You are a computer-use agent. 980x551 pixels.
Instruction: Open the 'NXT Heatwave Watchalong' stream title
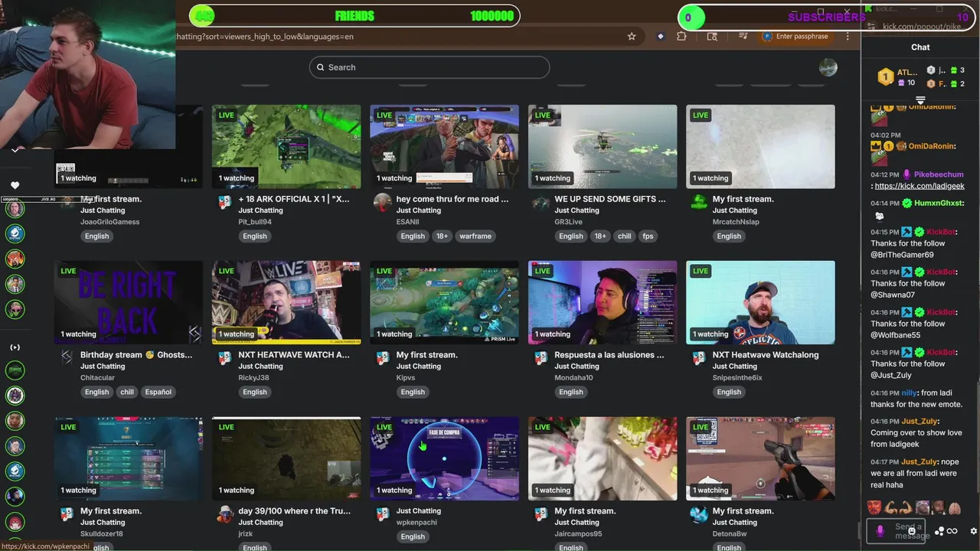(766, 355)
